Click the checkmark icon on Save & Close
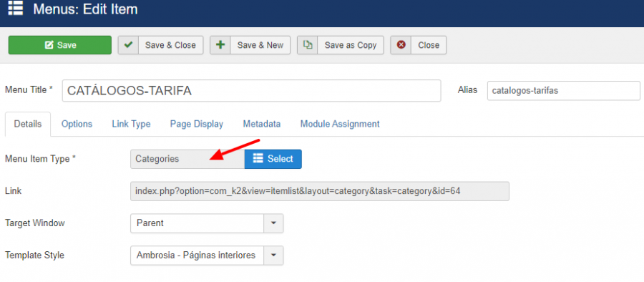Screen dimensions: 644x282 coord(128,45)
